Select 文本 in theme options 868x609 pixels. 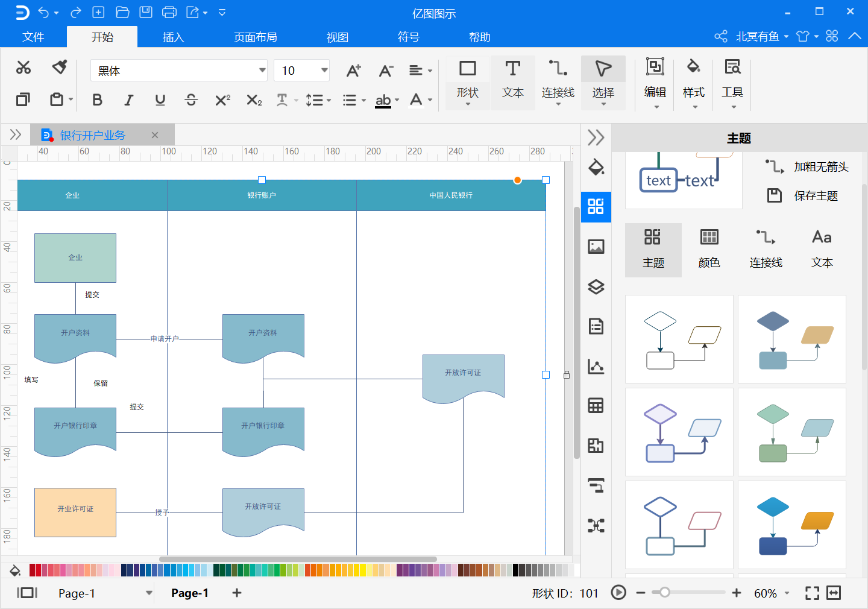pyautogui.click(x=822, y=250)
